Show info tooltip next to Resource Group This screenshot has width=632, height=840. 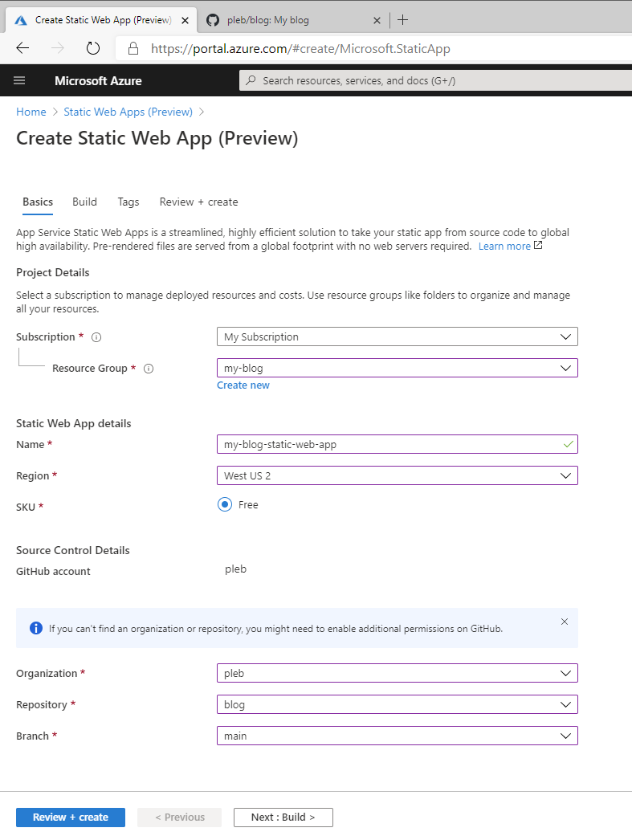click(x=149, y=369)
